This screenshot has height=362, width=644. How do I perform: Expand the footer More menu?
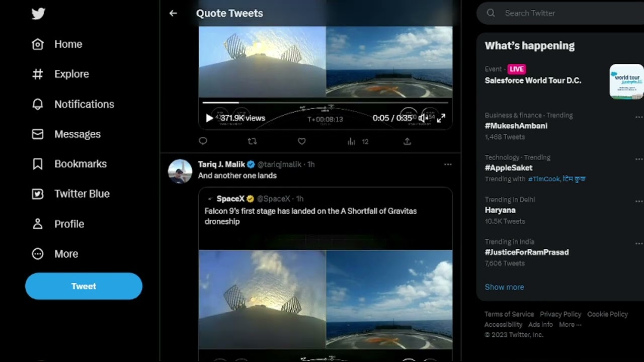[x=570, y=325]
